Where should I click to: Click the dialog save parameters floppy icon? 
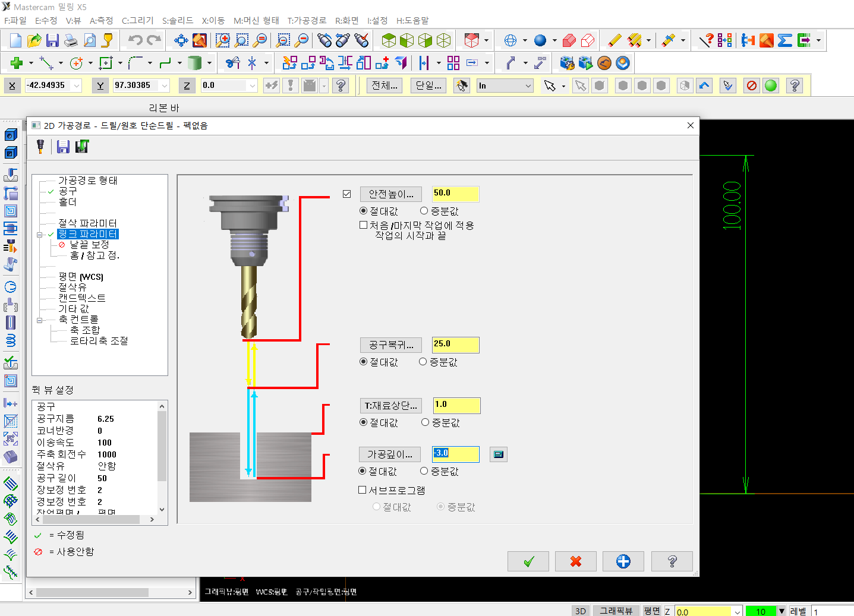click(x=64, y=147)
